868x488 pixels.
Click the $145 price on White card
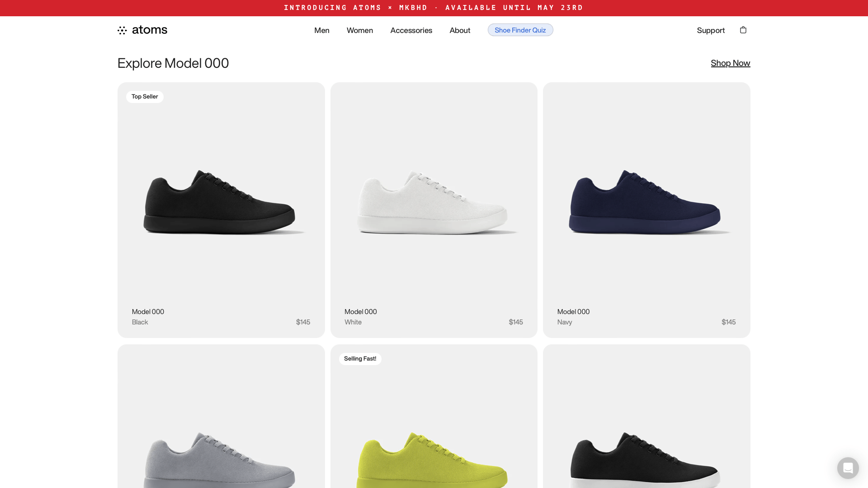[516, 322]
